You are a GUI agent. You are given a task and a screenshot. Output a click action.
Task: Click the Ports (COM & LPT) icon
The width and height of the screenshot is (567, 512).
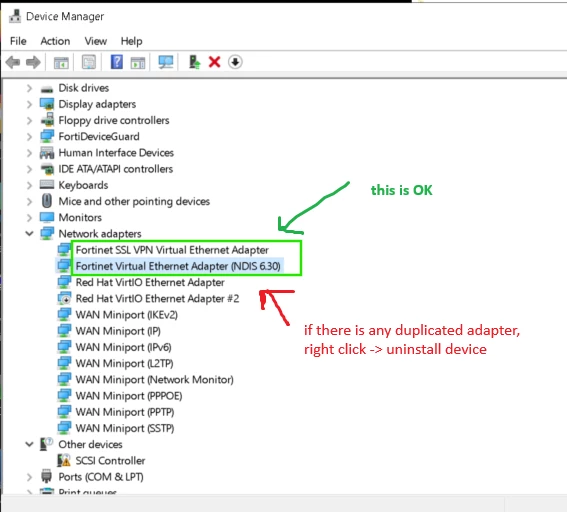pos(46,477)
